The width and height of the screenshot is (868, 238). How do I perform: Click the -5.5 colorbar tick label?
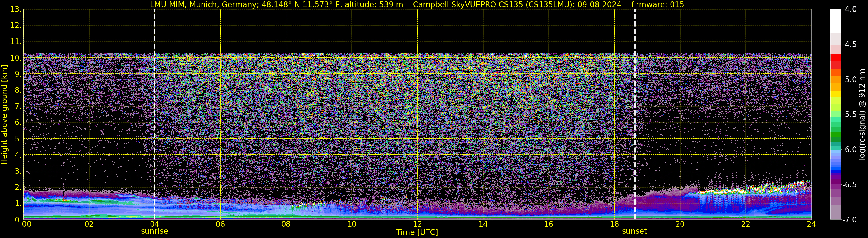[850, 114]
